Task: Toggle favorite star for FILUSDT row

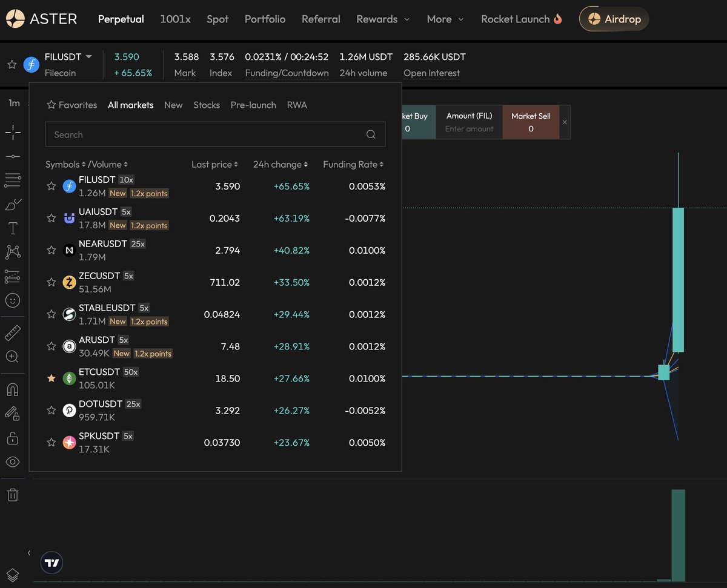Action: tap(51, 186)
